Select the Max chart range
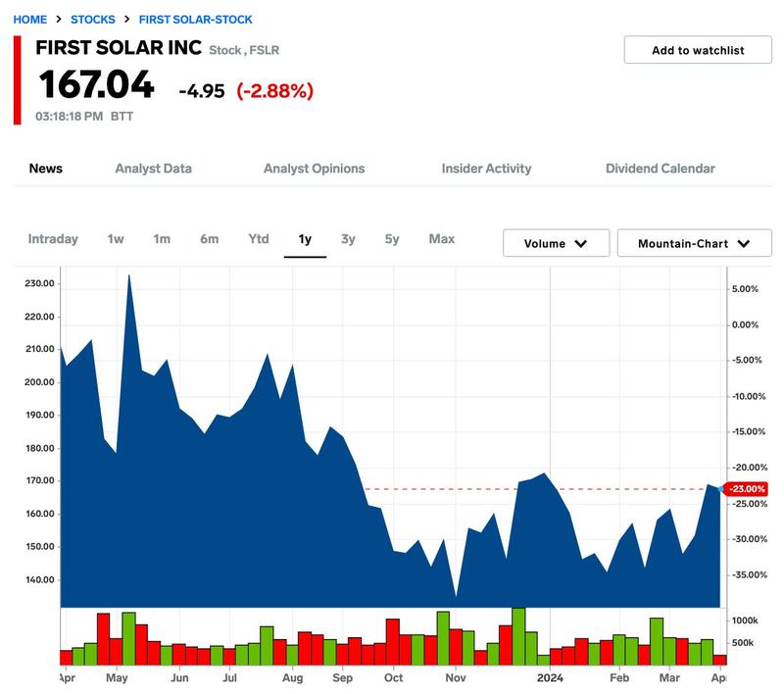The height and width of the screenshot is (694, 784). (x=442, y=239)
